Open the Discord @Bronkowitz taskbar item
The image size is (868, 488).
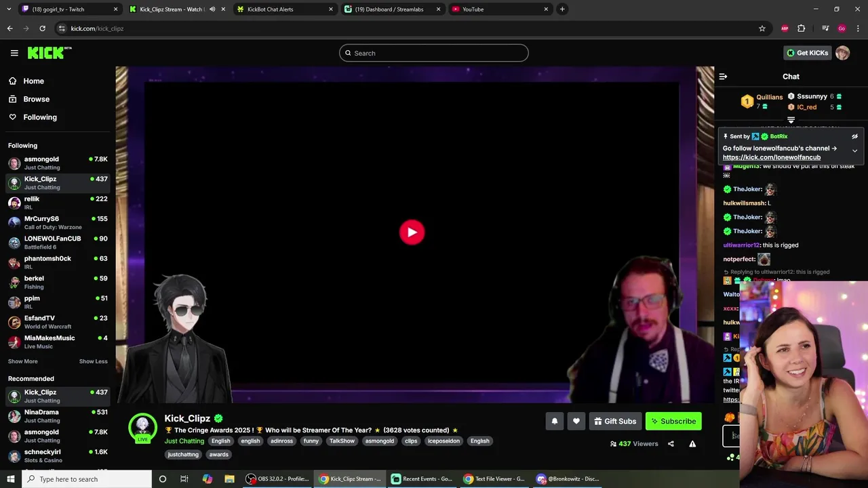tap(568, 479)
